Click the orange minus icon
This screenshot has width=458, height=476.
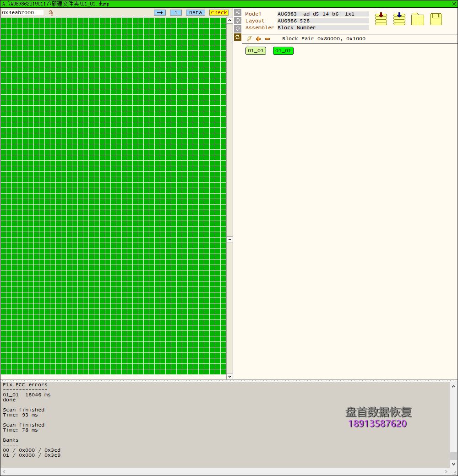(x=267, y=38)
